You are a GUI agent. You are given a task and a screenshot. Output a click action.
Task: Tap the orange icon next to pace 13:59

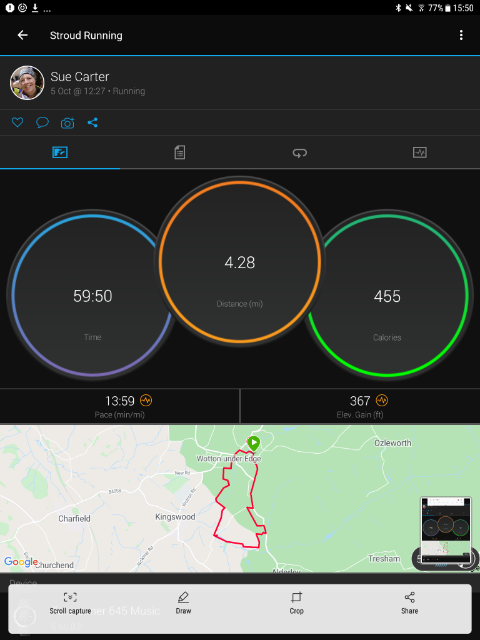pos(146,400)
